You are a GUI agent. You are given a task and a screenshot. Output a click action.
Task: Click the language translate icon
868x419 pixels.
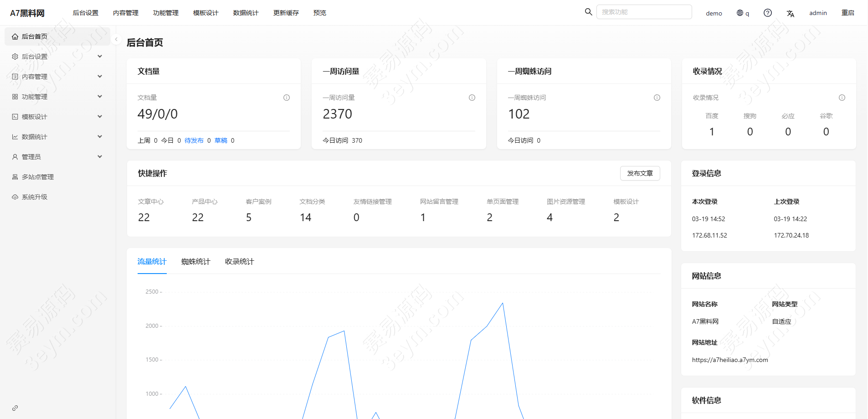(x=790, y=13)
